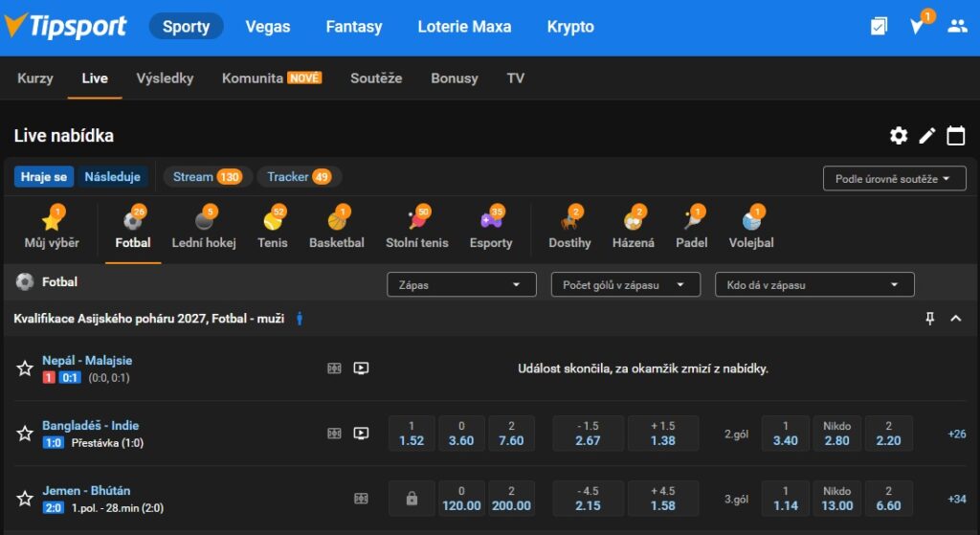Switch to the Výsledky tab
980x535 pixels.
[x=165, y=78]
